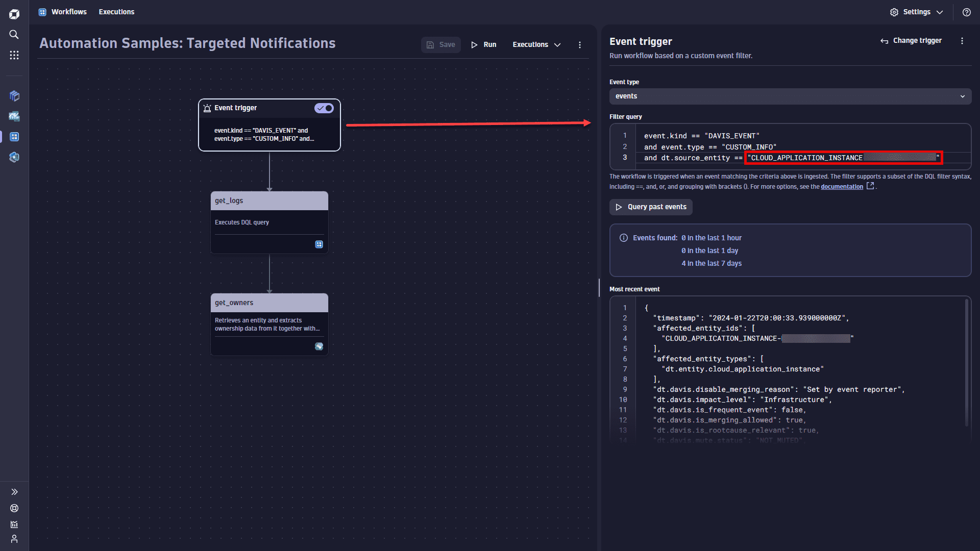This screenshot has height=551, width=980.
Task: Click the help question mark icon
Action: (966, 12)
